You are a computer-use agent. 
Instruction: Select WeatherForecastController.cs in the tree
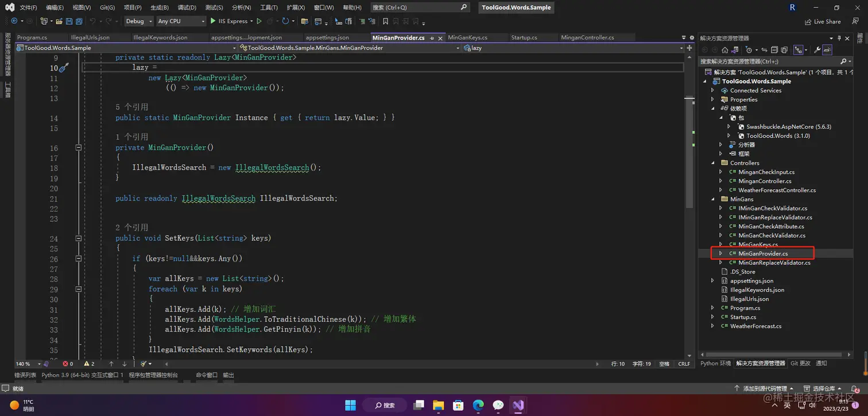click(x=777, y=190)
